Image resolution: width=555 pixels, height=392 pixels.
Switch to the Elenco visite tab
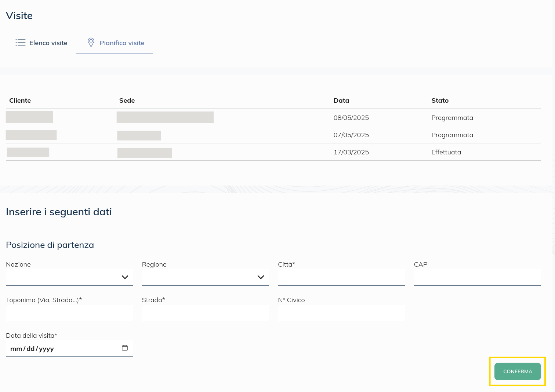click(x=48, y=43)
